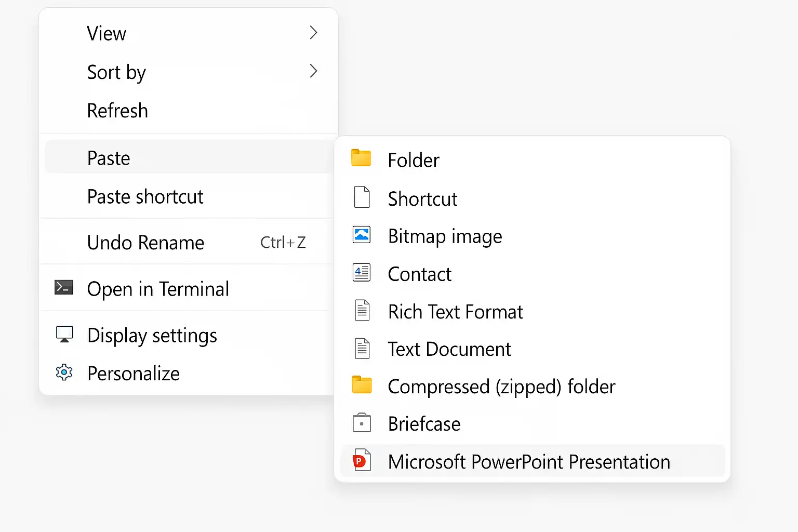Click the Display settings monitor icon
This screenshot has width=798, height=532.
64,334
